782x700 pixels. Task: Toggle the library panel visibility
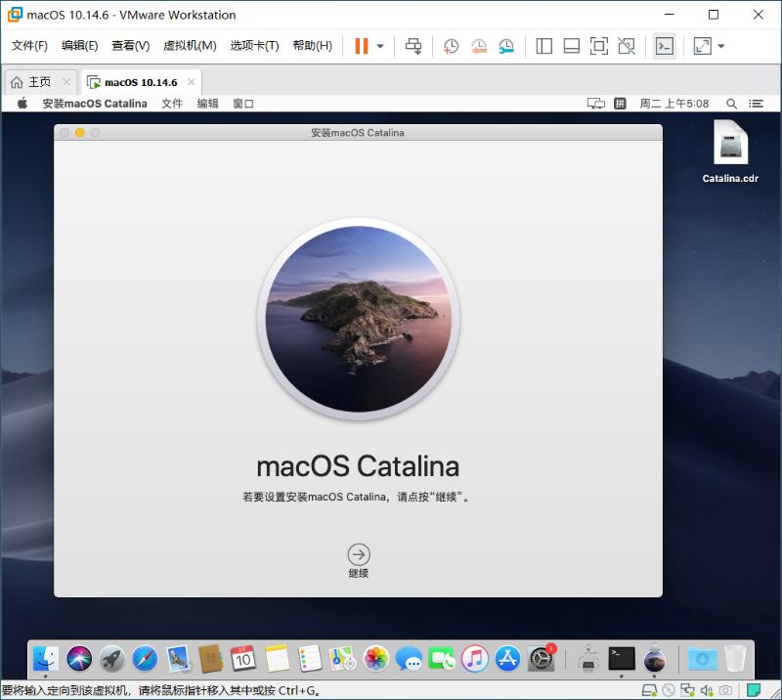click(544, 46)
